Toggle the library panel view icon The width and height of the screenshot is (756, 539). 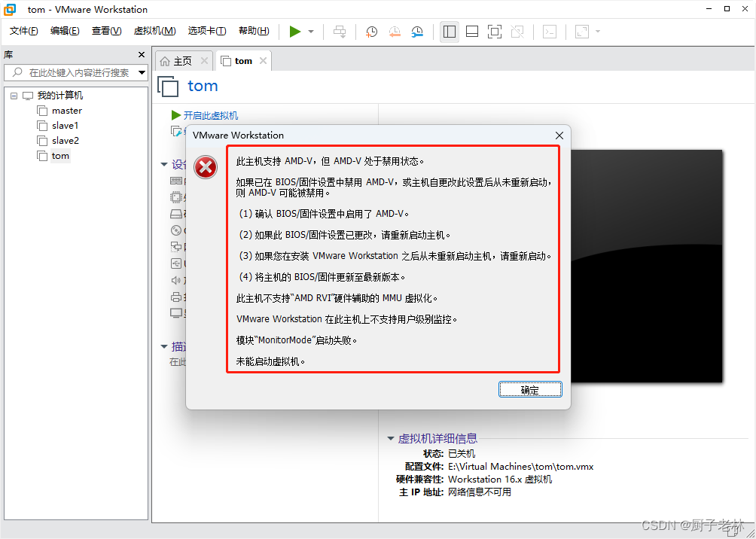coord(450,32)
